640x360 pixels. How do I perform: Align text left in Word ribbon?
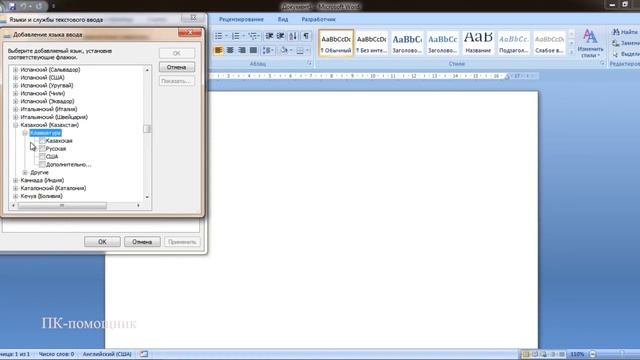coord(218,50)
